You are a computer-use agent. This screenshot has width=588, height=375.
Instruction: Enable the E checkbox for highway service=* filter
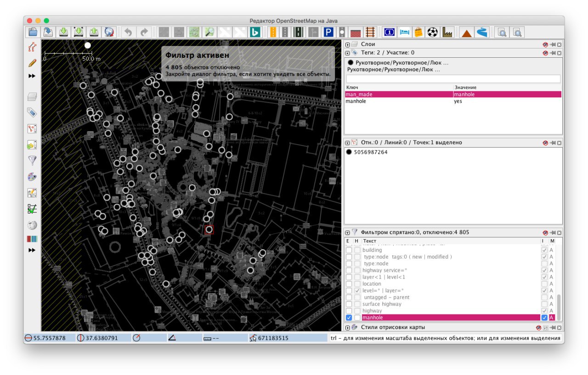[x=349, y=270]
